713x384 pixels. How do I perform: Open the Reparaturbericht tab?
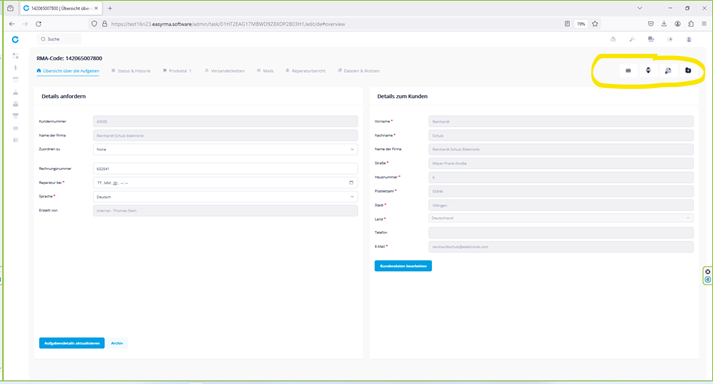click(306, 71)
